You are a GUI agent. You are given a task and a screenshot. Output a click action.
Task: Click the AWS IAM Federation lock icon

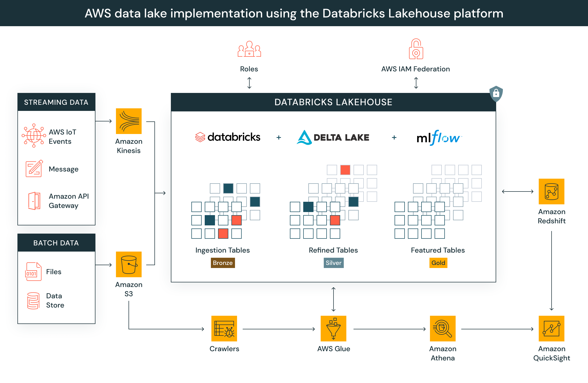416,49
